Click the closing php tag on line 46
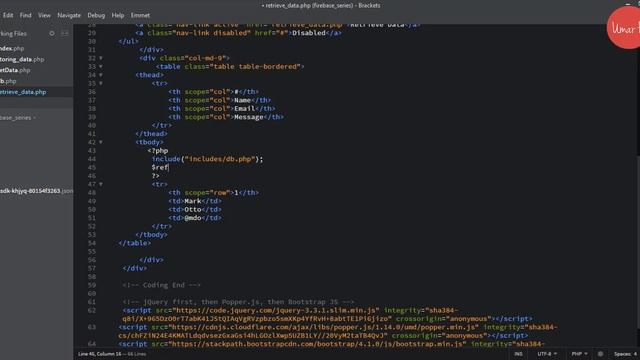The width and height of the screenshot is (640, 360). coord(156,176)
